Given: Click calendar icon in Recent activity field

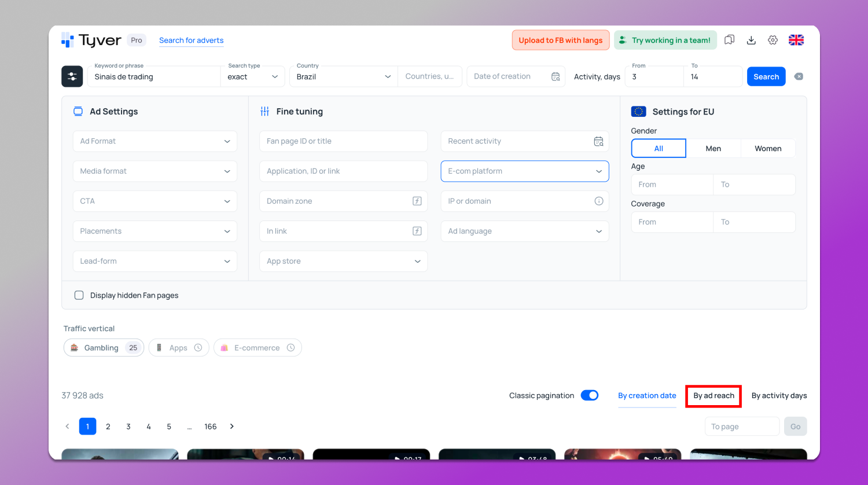Looking at the screenshot, I should [x=598, y=141].
